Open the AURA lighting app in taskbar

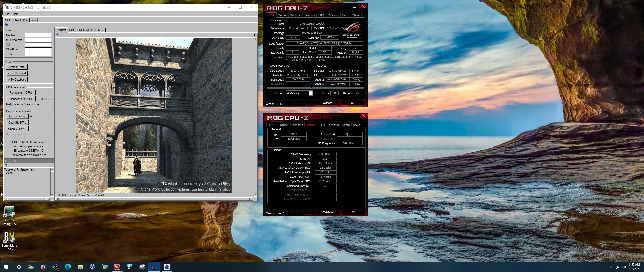click(56, 267)
